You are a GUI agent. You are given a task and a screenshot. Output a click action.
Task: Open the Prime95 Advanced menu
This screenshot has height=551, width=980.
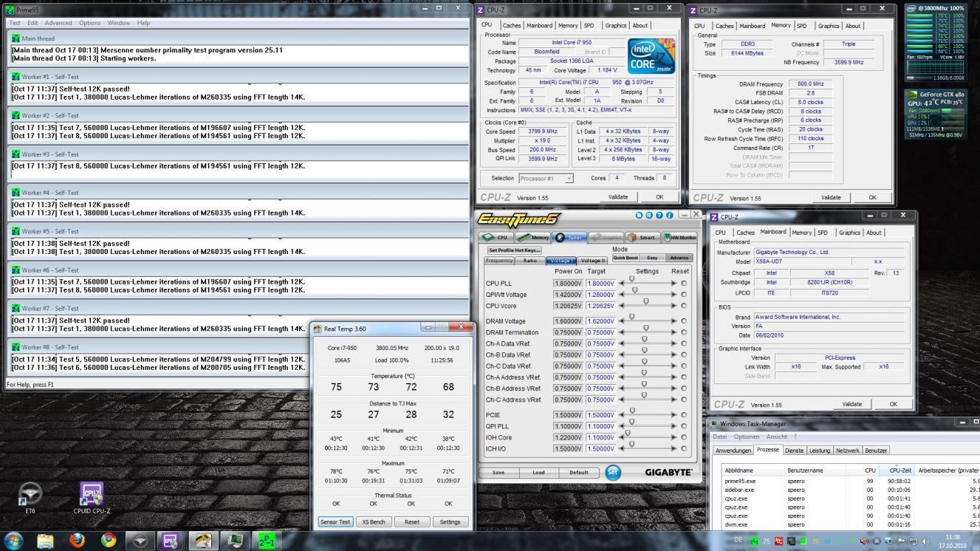pos(58,23)
